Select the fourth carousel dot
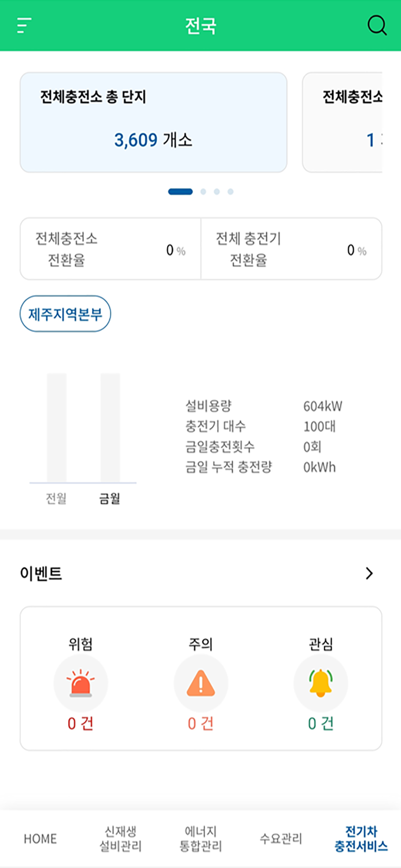401x868 pixels. (230, 190)
